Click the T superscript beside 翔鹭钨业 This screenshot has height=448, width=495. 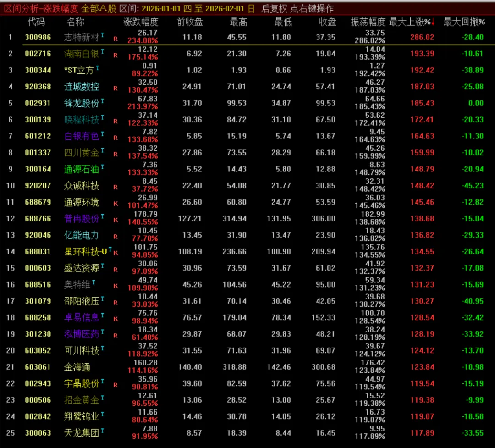pos(102,414)
